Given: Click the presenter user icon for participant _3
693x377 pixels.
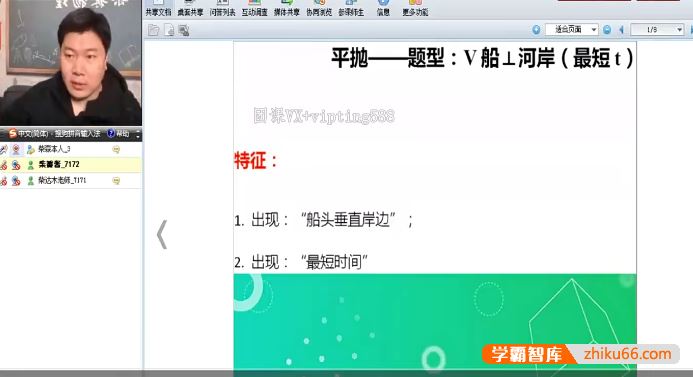Looking at the screenshot, I should pos(30,149).
